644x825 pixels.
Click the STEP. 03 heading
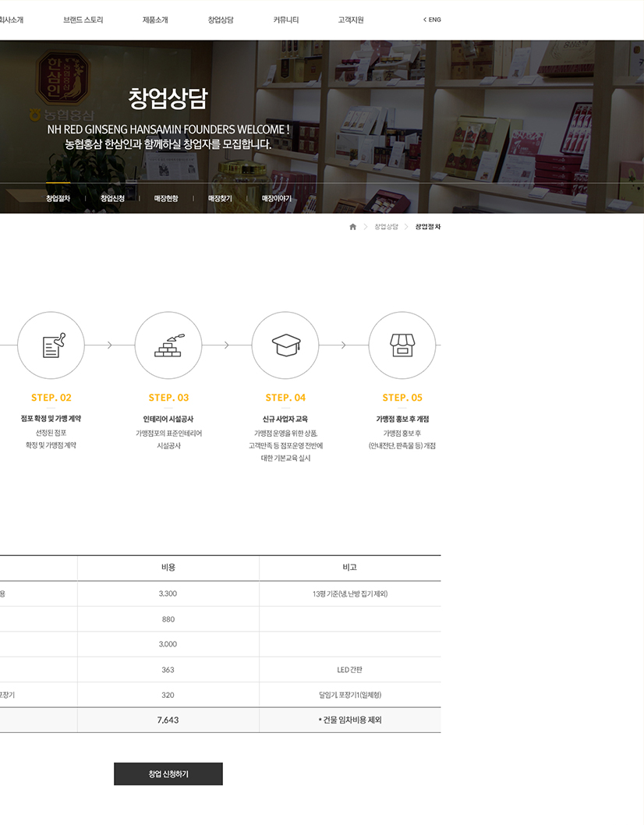click(x=168, y=398)
